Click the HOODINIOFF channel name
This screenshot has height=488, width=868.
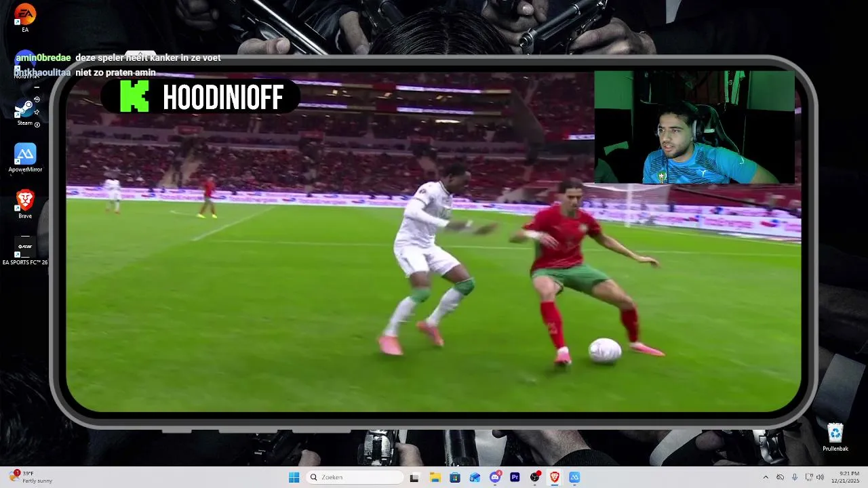pos(223,98)
